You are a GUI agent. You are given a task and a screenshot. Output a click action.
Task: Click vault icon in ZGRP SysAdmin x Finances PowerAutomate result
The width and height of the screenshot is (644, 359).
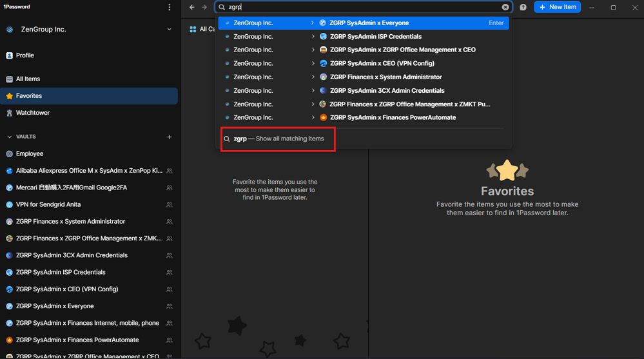323,117
